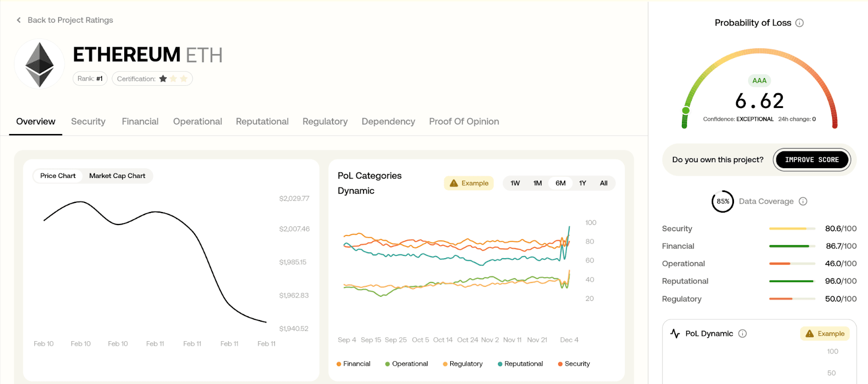Show the All time range

click(x=603, y=183)
